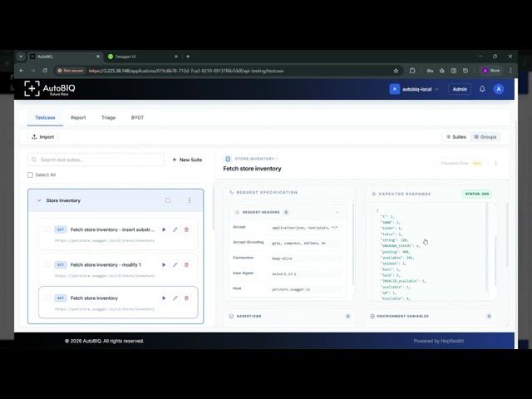Switch to Groups view
The height and width of the screenshot is (399, 532).
point(485,136)
